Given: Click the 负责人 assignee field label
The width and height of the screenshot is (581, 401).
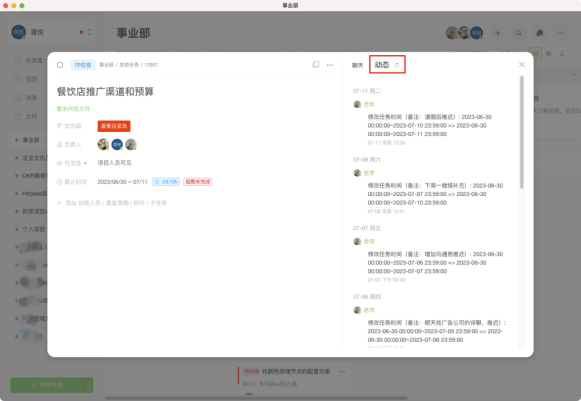Looking at the screenshot, I should point(69,145).
